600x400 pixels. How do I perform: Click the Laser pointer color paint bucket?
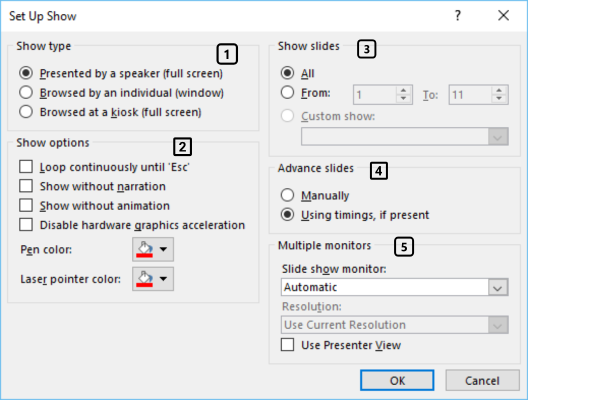tap(146, 279)
